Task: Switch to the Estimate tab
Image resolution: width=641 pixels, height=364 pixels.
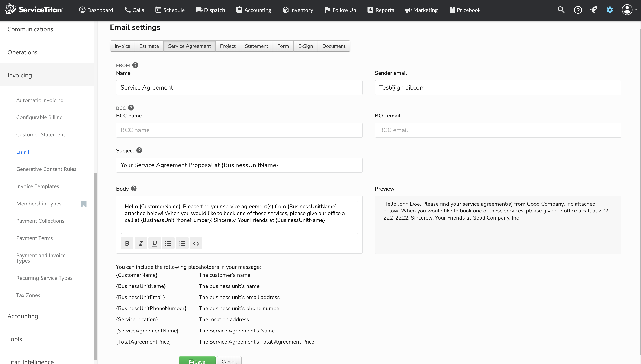Action: [149, 46]
